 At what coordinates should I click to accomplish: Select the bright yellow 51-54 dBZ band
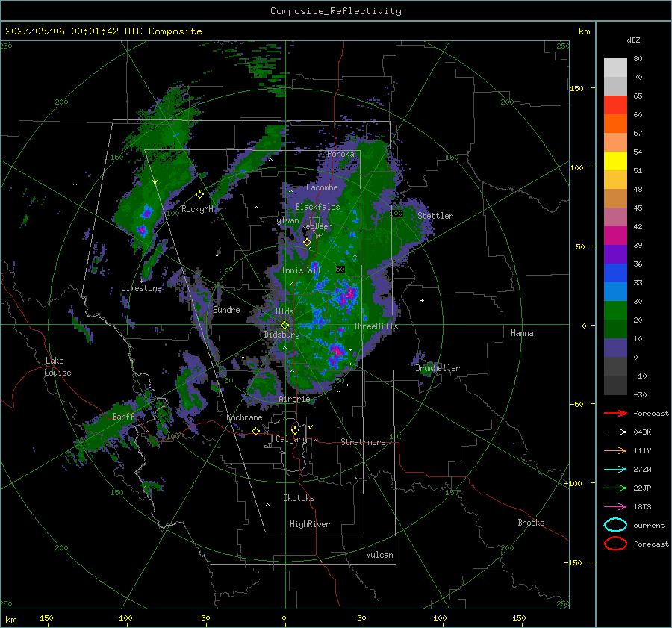coord(615,161)
